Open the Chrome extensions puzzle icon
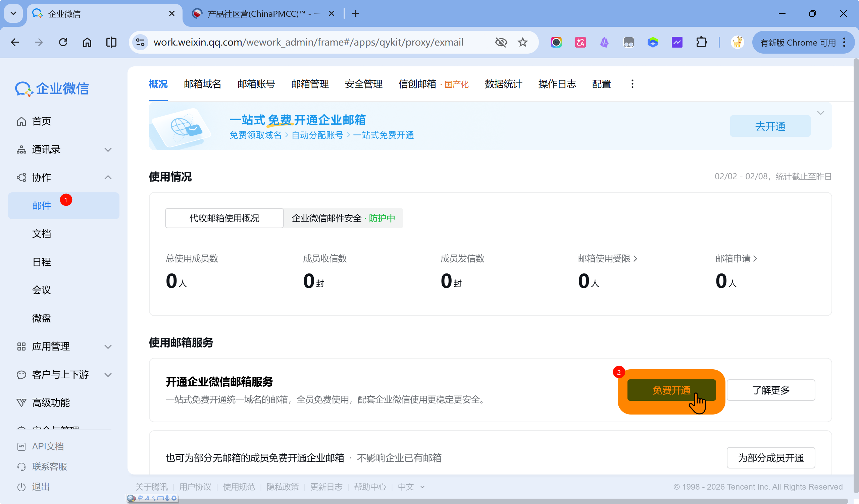The height and width of the screenshot is (504, 859). tap(701, 42)
